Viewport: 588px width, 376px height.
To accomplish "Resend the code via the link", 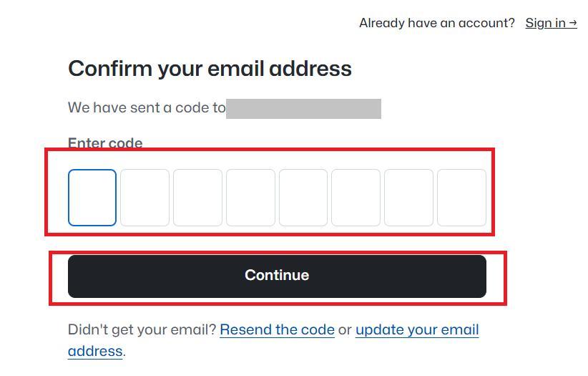I will [277, 329].
